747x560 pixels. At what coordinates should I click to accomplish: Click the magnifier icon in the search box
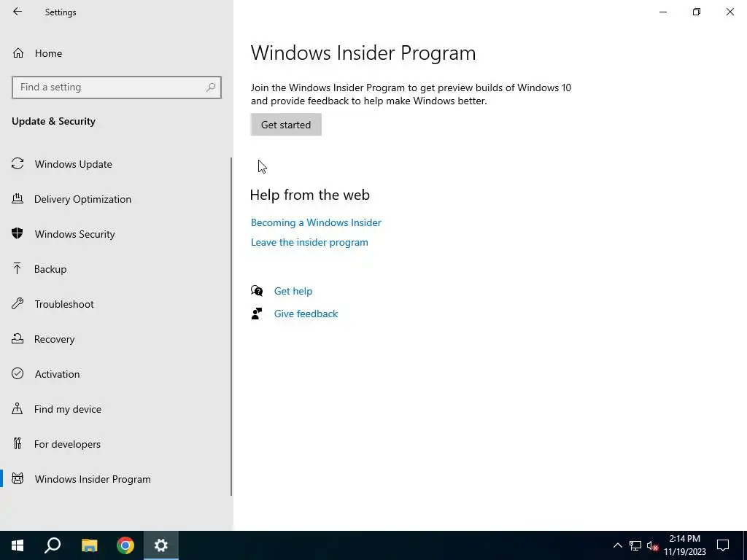211,87
